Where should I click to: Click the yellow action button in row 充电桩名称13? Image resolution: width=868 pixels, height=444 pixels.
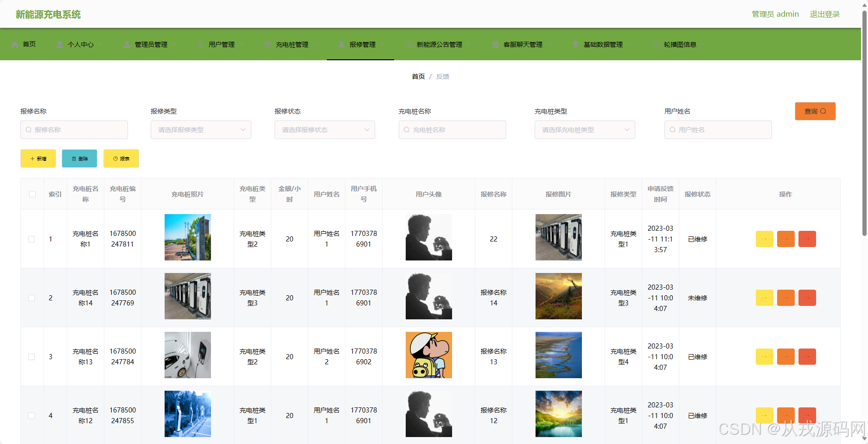(x=765, y=357)
